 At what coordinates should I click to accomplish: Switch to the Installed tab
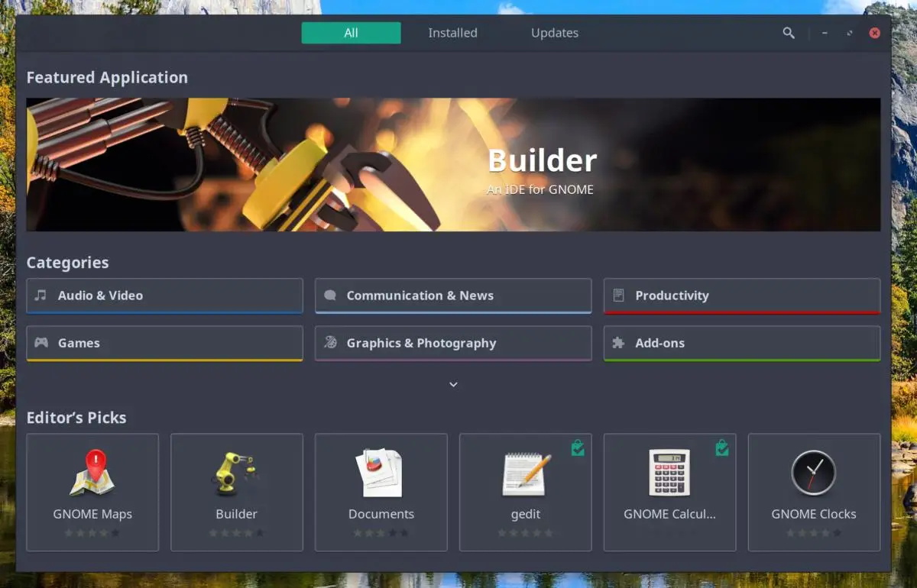[452, 33]
